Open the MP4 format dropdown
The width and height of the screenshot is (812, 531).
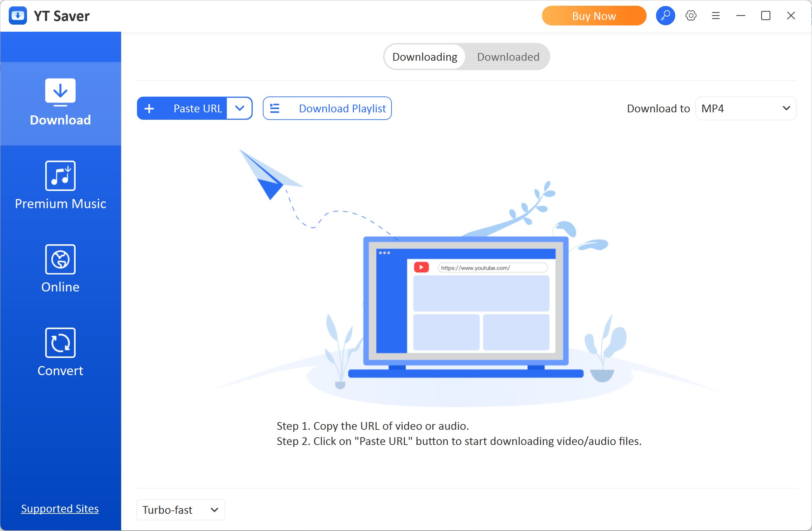(746, 108)
